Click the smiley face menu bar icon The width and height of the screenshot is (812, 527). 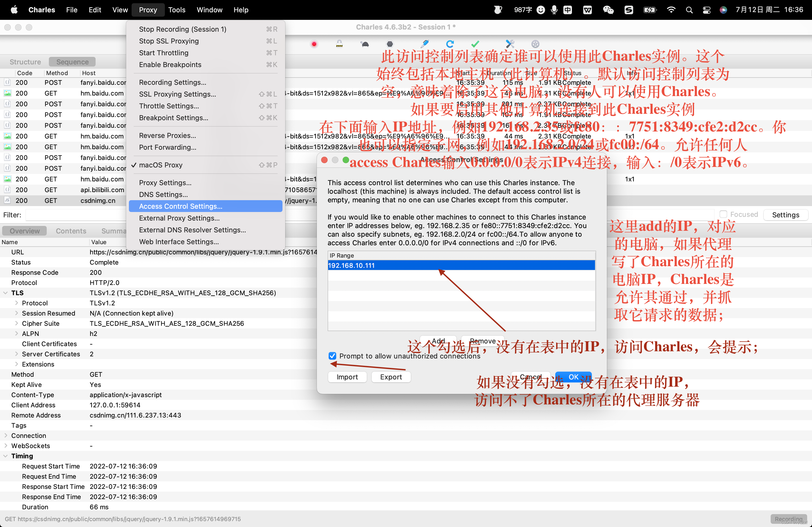pos(541,10)
